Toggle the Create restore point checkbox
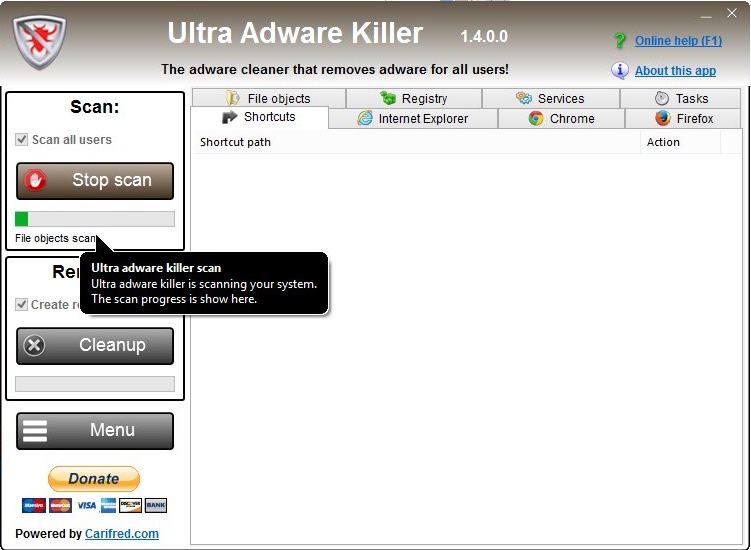Image resolution: width=751 pixels, height=550 pixels. pyautogui.click(x=22, y=304)
